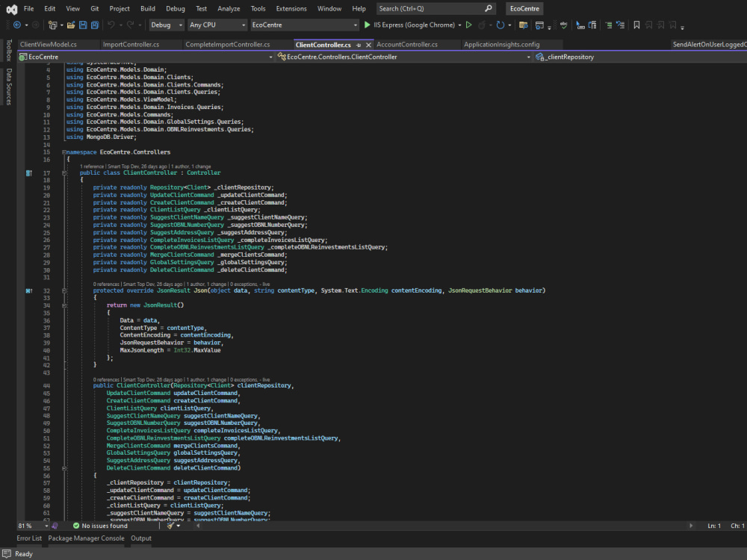Open the Toolbox side panel
The height and width of the screenshot is (560, 747).
[x=8, y=51]
